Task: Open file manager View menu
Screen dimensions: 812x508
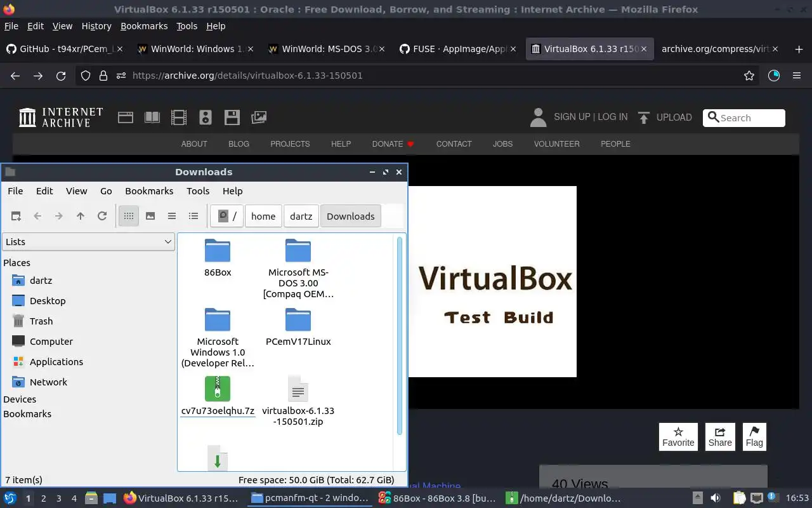Action: (x=76, y=190)
